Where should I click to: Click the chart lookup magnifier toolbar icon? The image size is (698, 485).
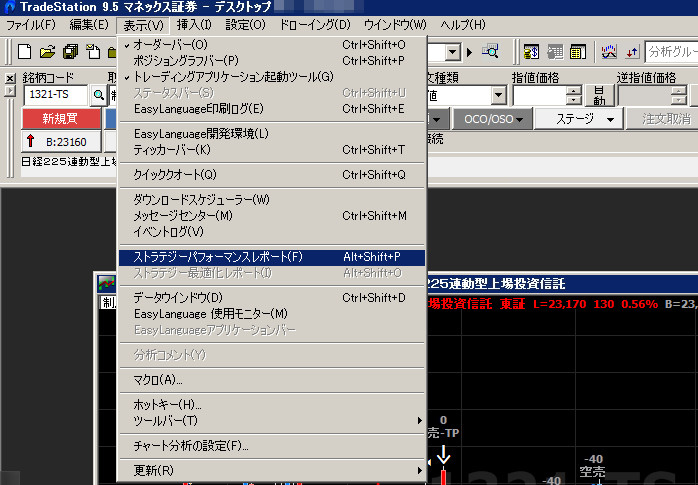click(491, 52)
